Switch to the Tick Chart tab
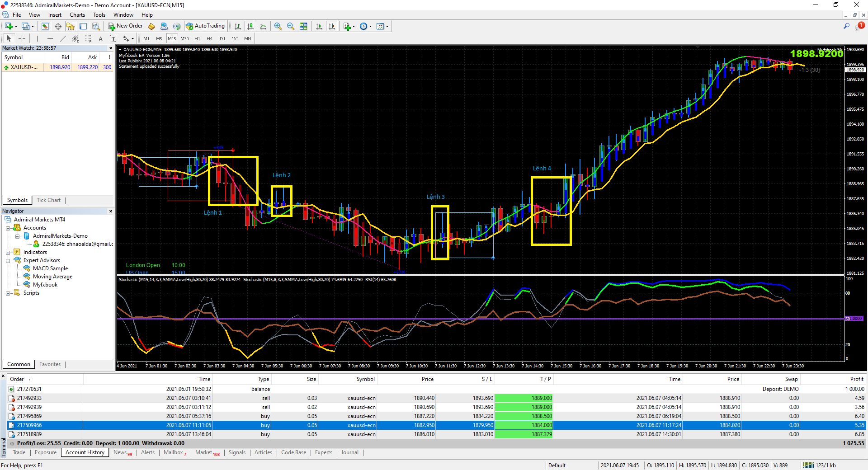The image size is (868, 470). (48, 200)
